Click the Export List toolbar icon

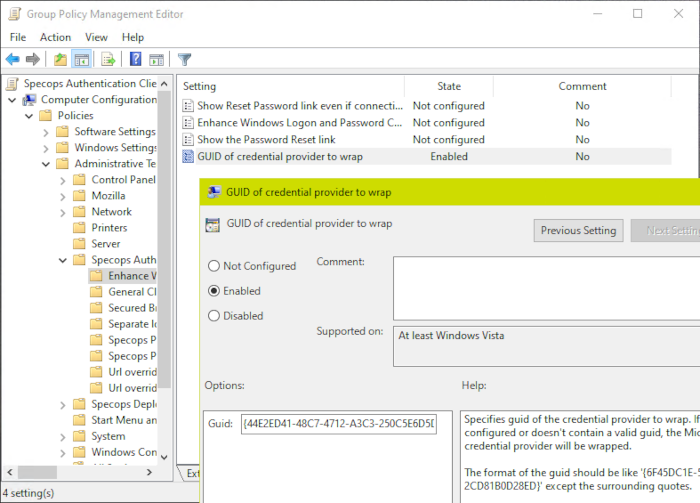[x=108, y=59]
